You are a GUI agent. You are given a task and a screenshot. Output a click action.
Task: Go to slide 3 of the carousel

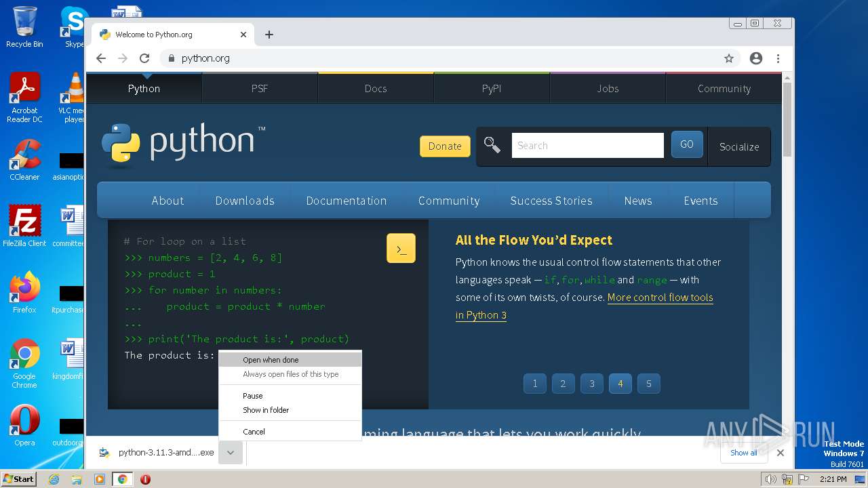tap(591, 384)
